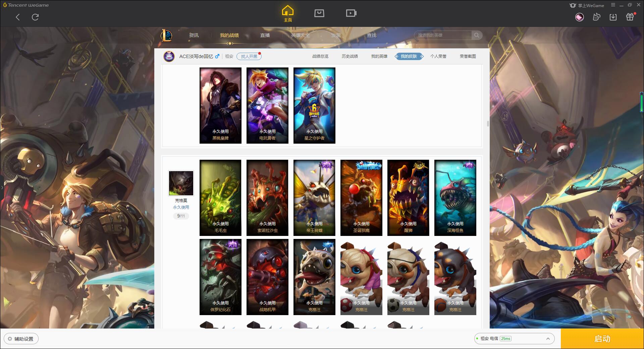
Task: Open the hamburger main menu icon
Action: 613,5
